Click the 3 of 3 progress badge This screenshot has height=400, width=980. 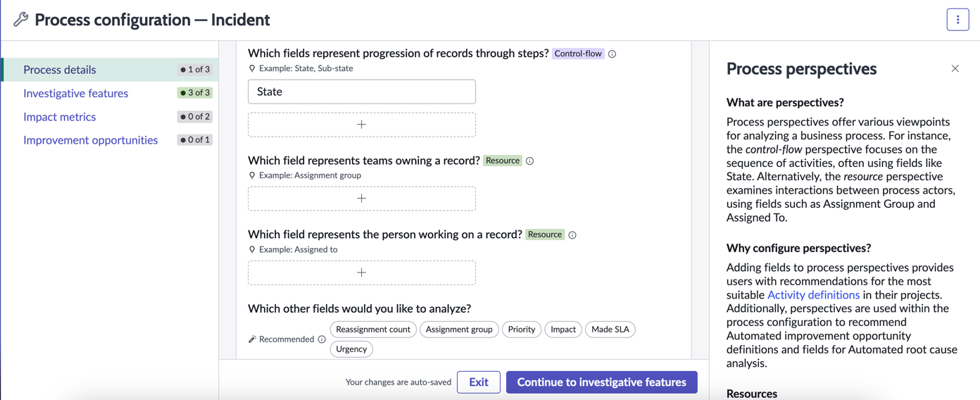(195, 93)
